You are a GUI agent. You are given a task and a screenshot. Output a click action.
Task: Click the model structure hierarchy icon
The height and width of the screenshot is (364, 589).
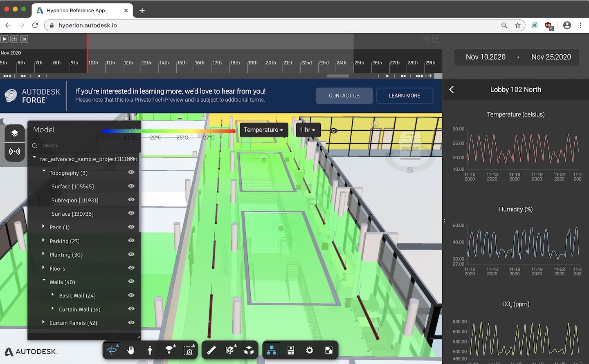271,350
